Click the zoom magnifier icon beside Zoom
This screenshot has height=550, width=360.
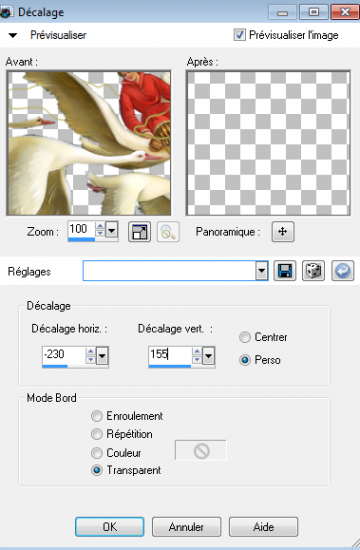tap(168, 232)
